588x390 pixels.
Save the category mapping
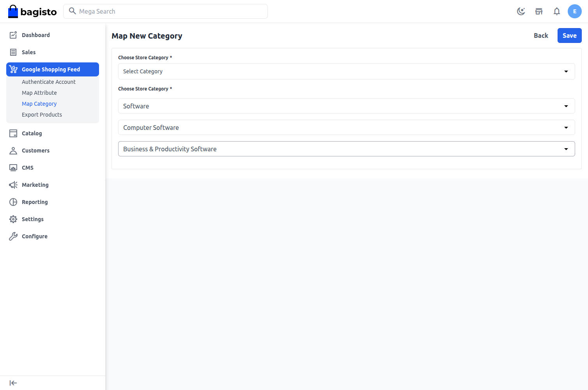569,35
